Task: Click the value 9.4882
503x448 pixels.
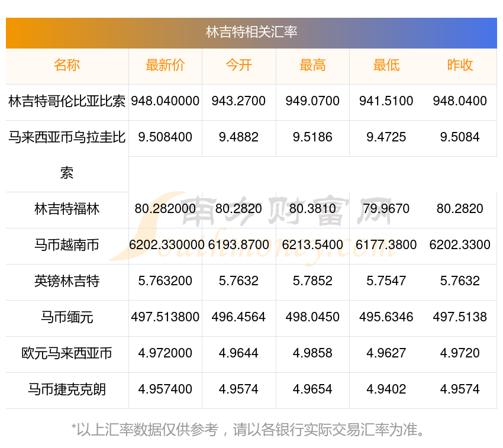Action: pyautogui.click(x=238, y=137)
